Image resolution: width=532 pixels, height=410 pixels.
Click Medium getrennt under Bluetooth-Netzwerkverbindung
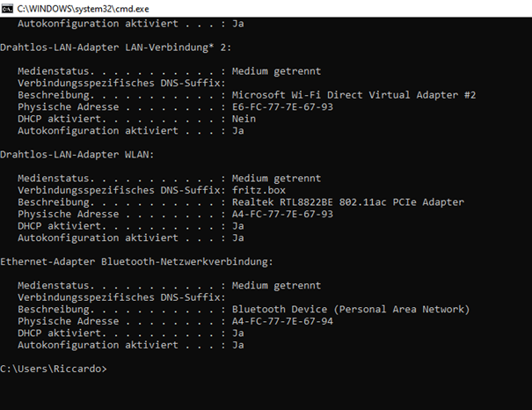276,285
